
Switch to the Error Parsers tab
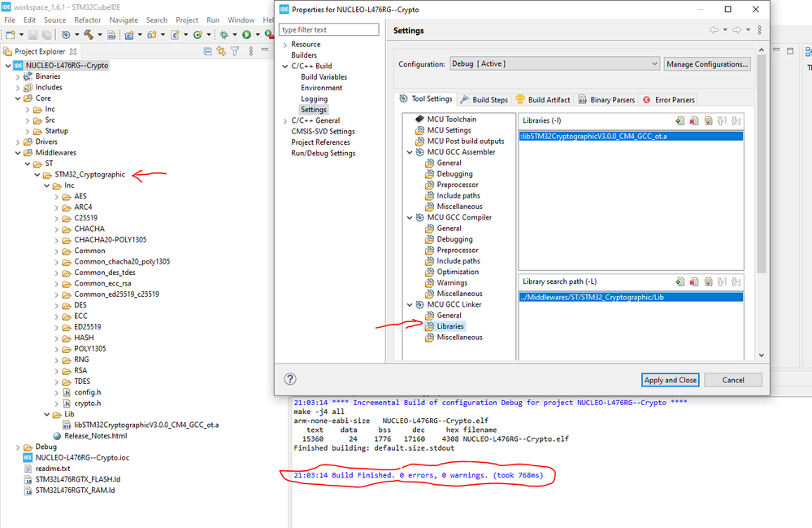click(x=669, y=99)
